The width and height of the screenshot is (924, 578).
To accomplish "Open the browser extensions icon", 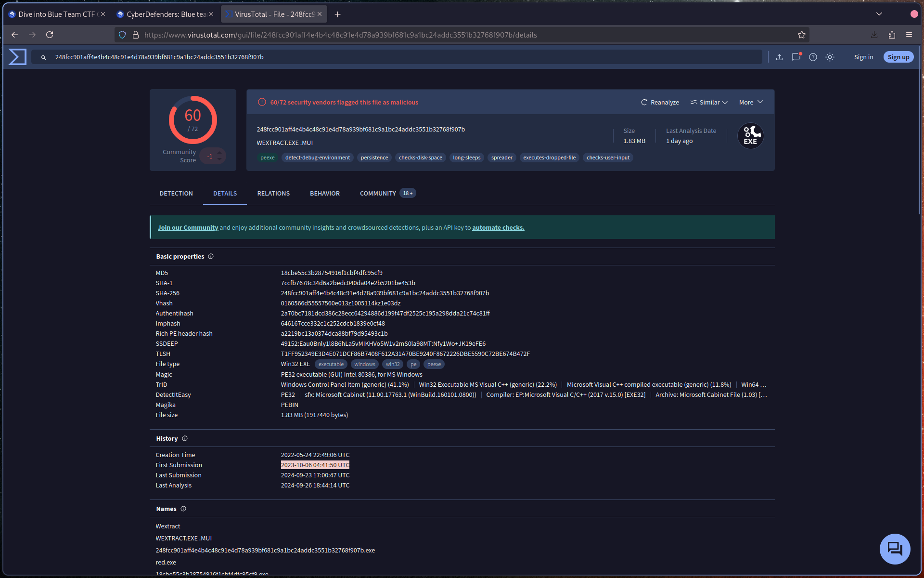I will tap(892, 35).
